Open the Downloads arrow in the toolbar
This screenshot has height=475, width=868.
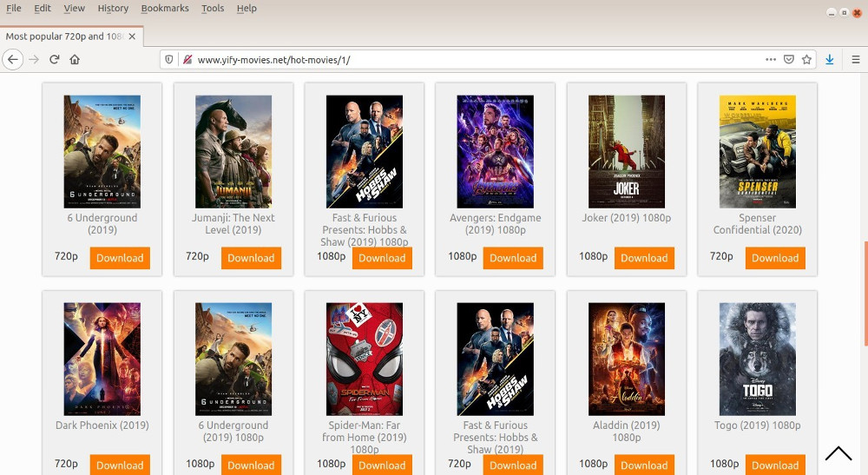830,59
